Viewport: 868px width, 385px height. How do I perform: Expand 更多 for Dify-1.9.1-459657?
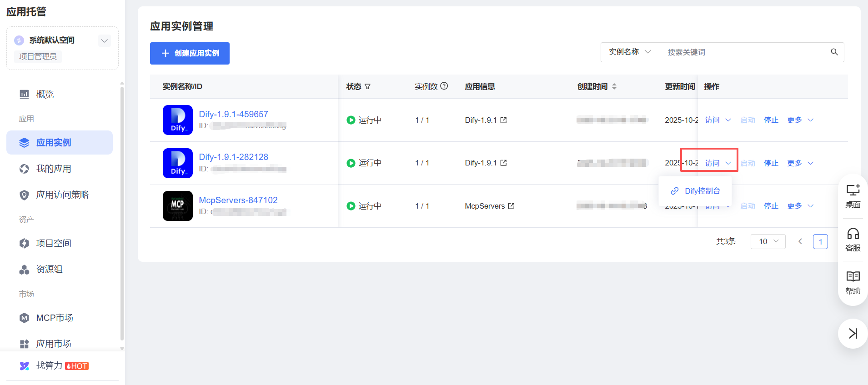800,120
